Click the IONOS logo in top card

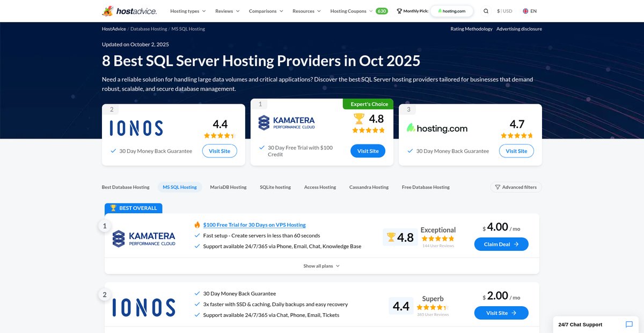tap(136, 128)
